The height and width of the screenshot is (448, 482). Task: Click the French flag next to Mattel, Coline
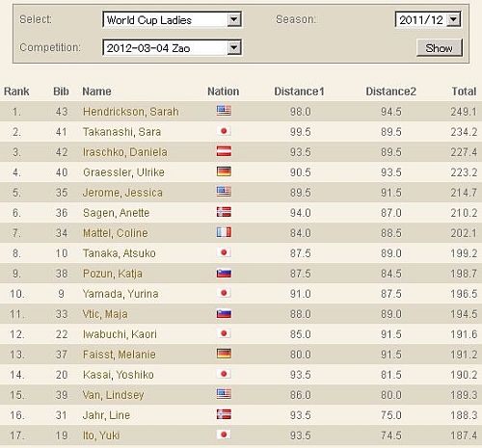tap(224, 232)
